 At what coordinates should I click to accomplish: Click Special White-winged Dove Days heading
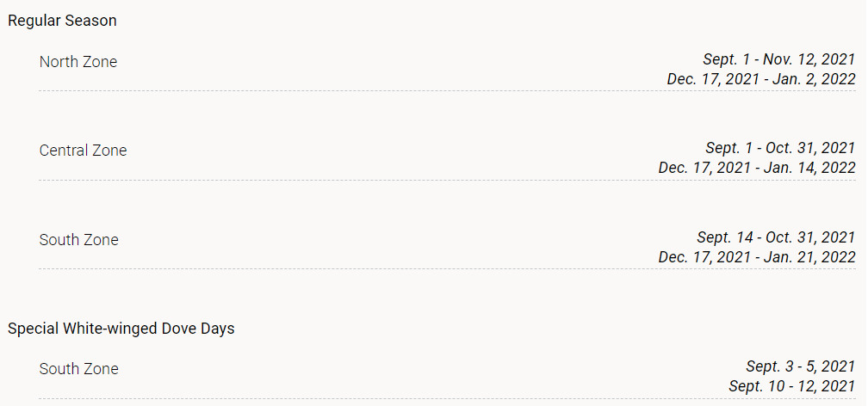[x=121, y=329]
